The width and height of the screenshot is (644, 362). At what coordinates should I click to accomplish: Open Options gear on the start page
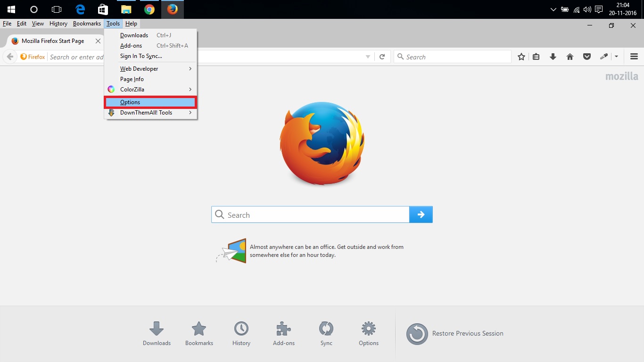[369, 334]
